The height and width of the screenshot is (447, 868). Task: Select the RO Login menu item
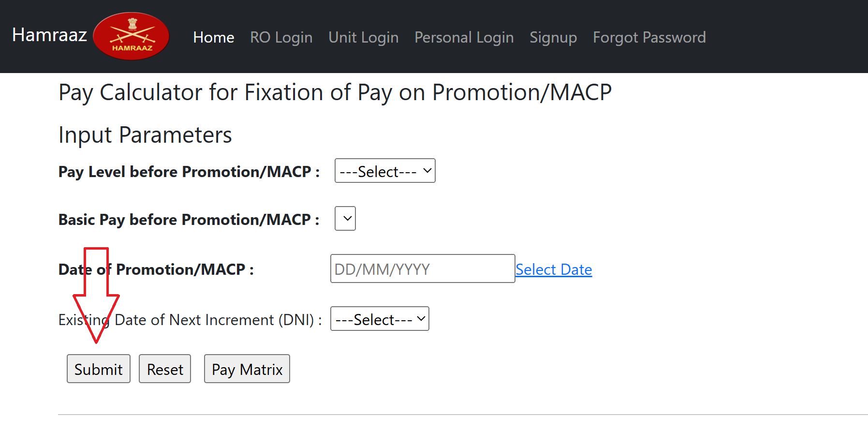(x=281, y=37)
